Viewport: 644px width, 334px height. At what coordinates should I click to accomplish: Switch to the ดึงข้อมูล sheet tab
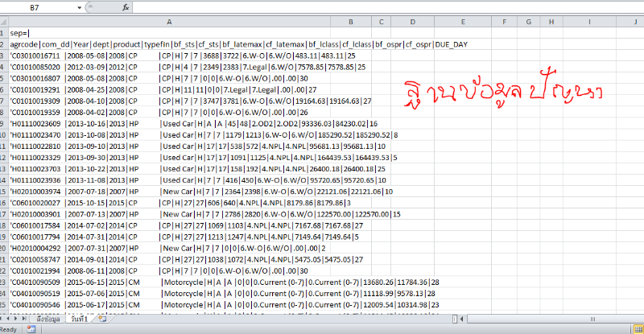pos(49,320)
